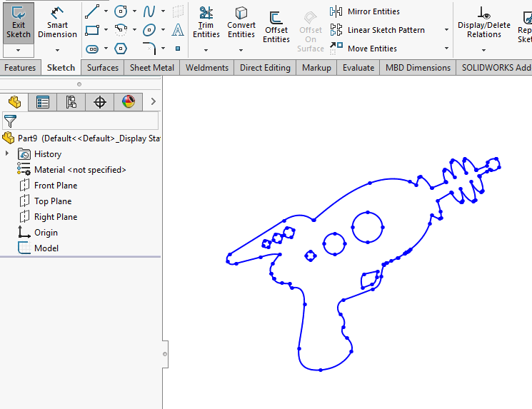The image size is (532, 409).
Task: Select the Line sketch tool
Action: 92,11
